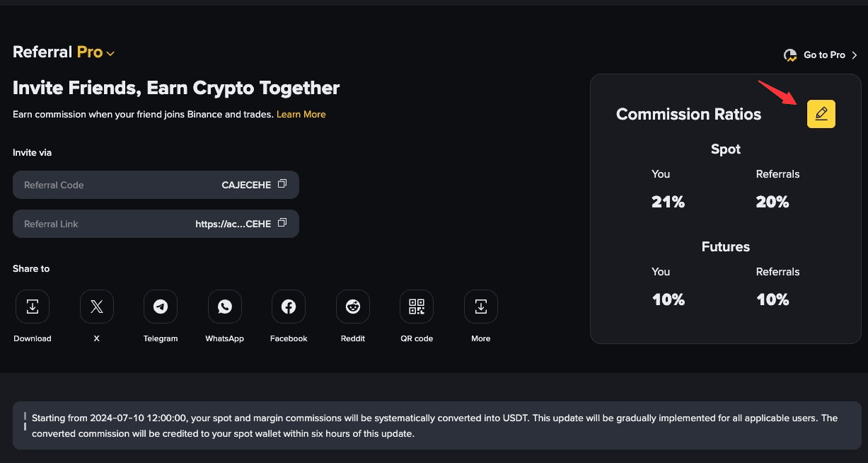
Task: Share to X
Action: [97, 307]
